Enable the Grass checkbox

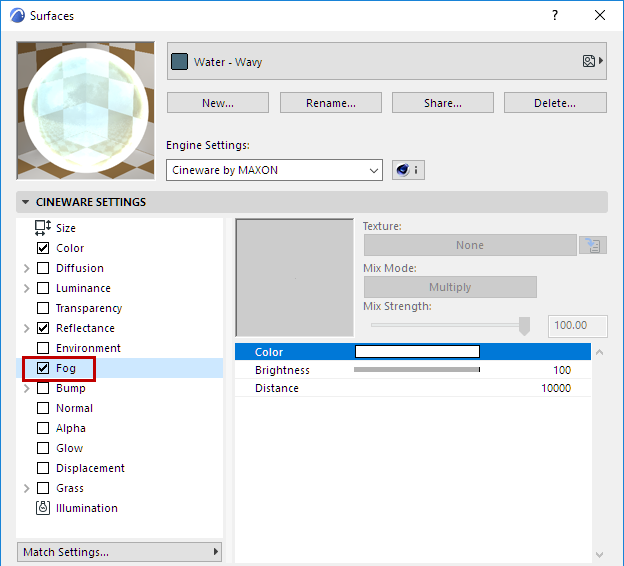pyautogui.click(x=43, y=488)
